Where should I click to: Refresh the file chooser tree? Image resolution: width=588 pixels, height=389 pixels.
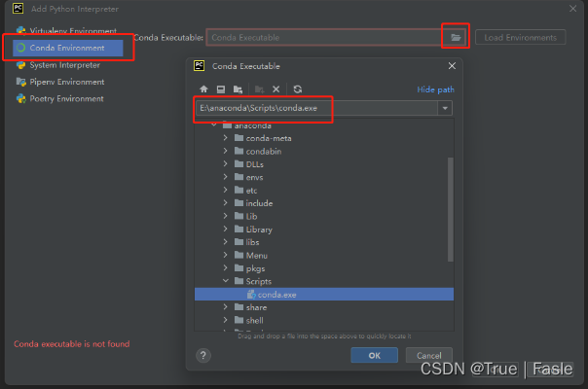pyautogui.click(x=298, y=89)
